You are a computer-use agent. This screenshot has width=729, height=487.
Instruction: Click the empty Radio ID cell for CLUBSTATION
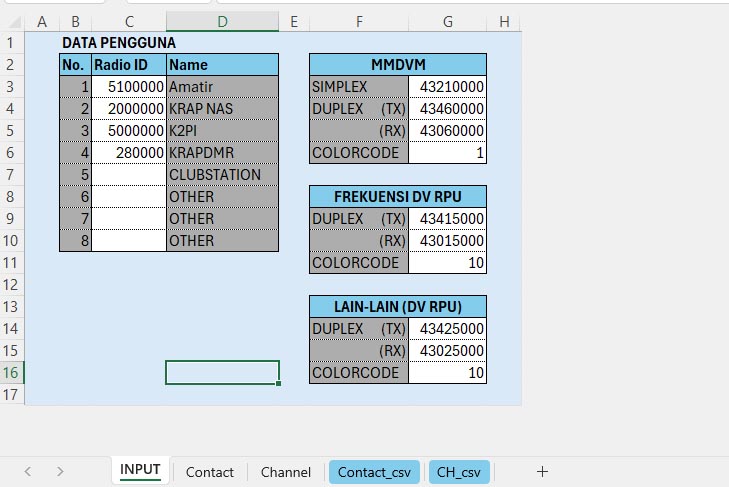pyautogui.click(x=128, y=175)
